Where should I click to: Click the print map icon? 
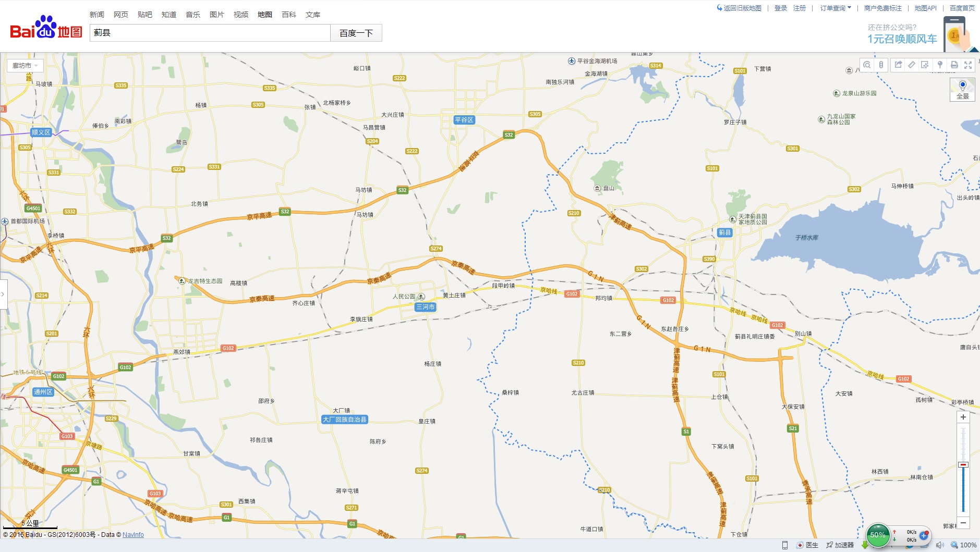pyautogui.click(x=954, y=65)
